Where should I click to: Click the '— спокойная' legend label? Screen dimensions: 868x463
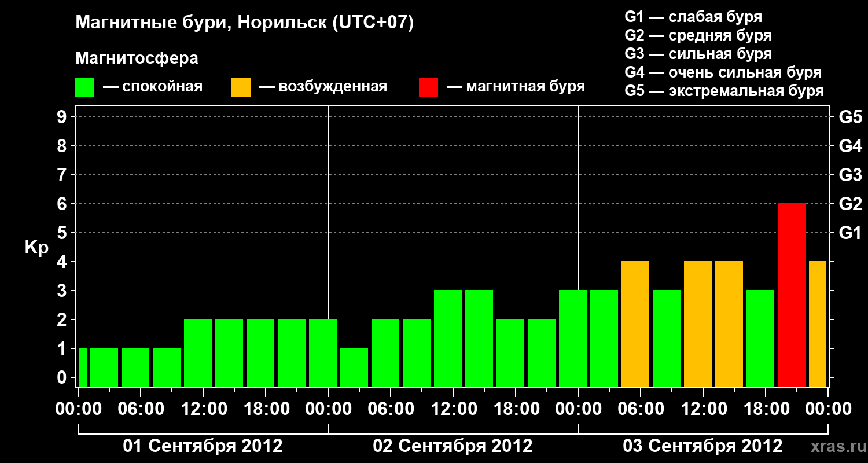pyautogui.click(x=153, y=87)
